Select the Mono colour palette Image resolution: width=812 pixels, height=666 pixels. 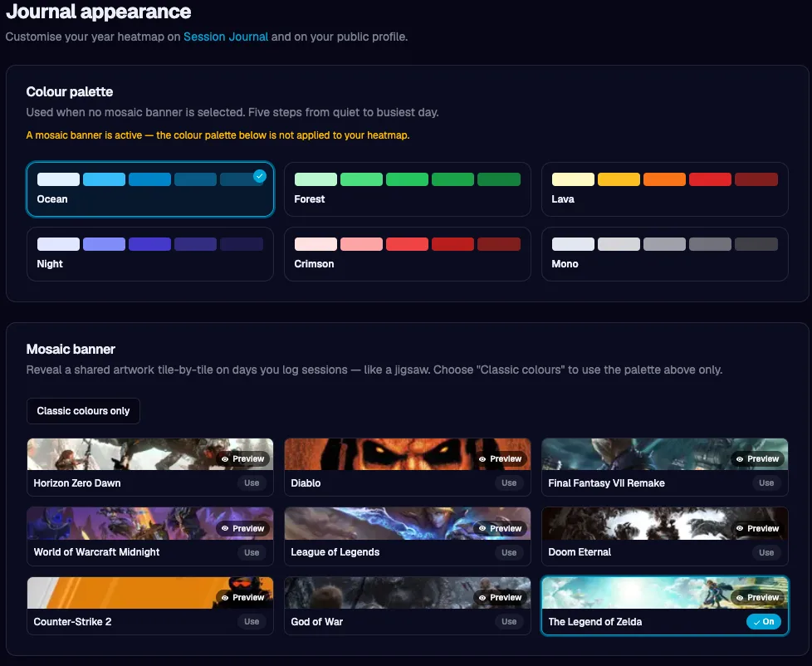[664, 254]
